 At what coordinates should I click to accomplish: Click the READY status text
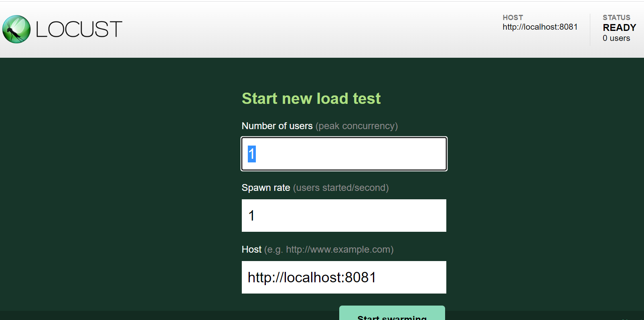click(620, 28)
